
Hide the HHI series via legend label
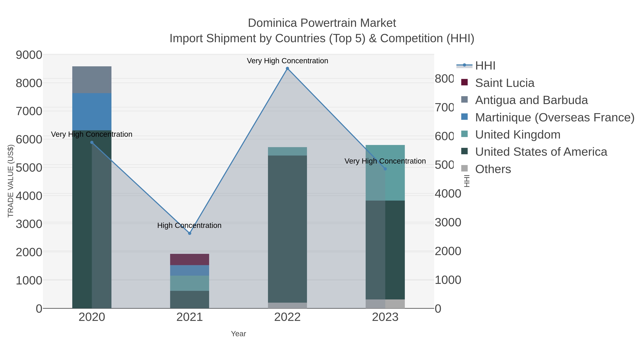[x=485, y=66]
